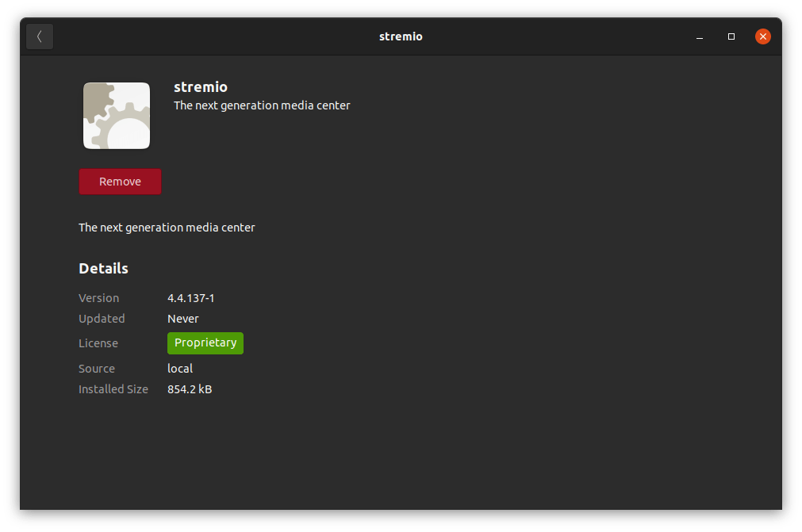
Task: Click the Source label
Action: pos(97,369)
